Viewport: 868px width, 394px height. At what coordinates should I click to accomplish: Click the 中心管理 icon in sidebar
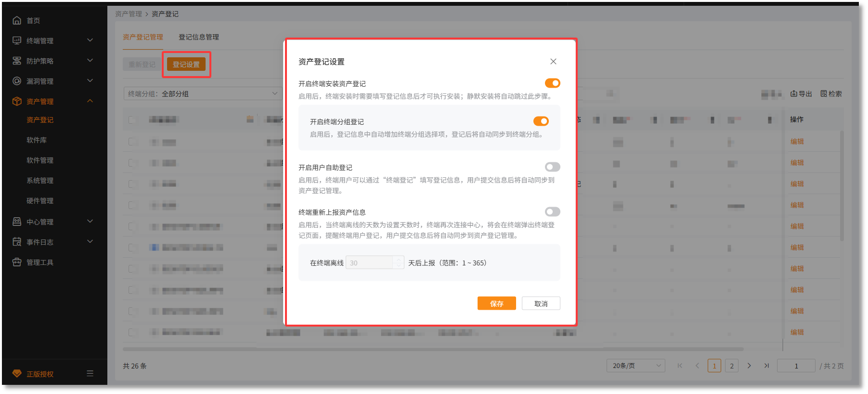[17, 222]
